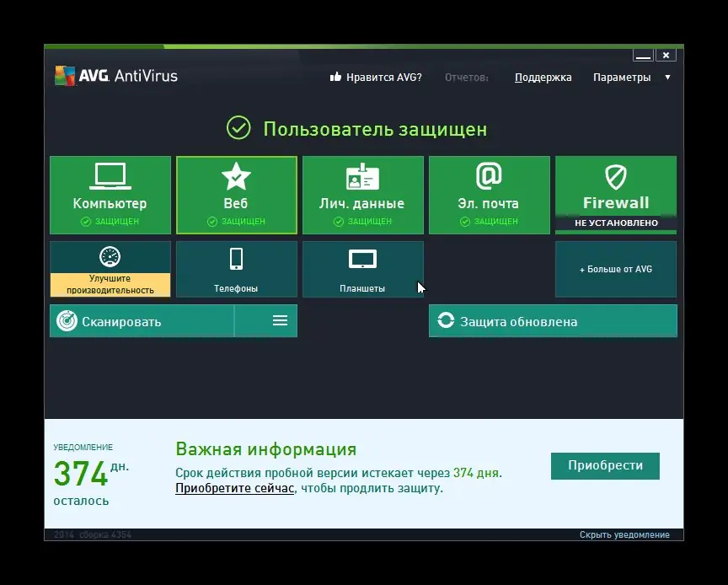Open the Телефоны phone tile
This screenshot has width=728, height=585.
236,269
